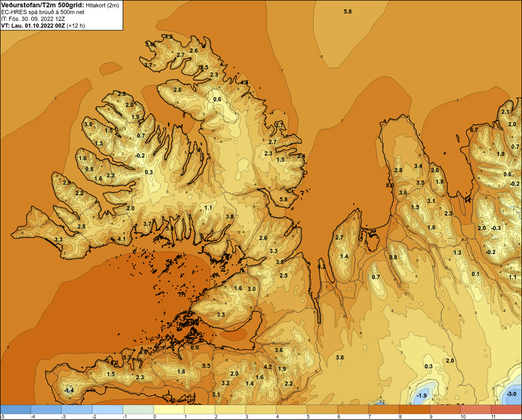This screenshot has width=522, height=420.
Task: Click the '2.5' temperature value on the map
Action: pos(283,275)
